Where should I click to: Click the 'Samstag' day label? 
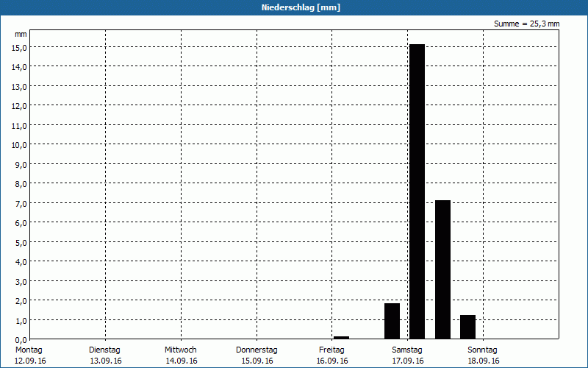click(x=407, y=350)
